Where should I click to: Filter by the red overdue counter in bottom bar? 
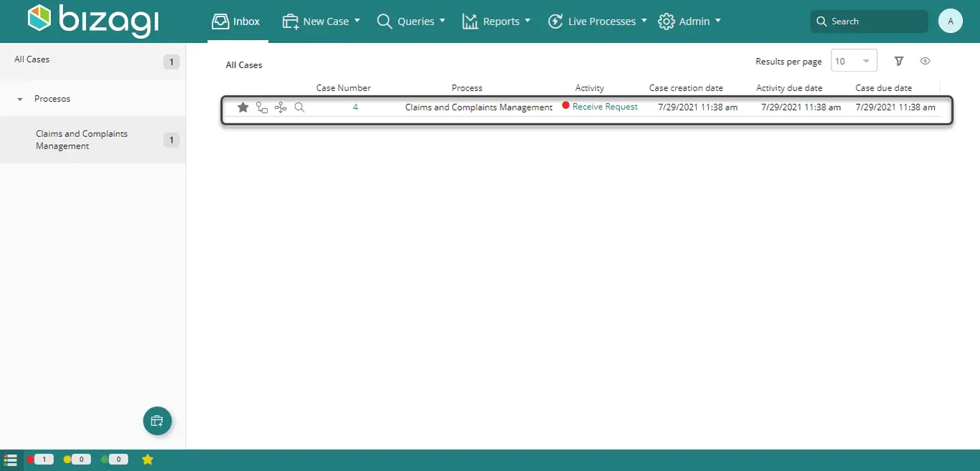click(40, 460)
